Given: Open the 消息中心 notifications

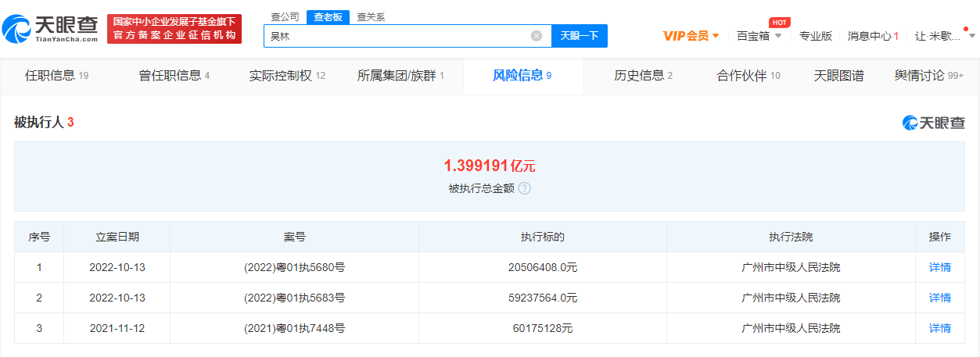Looking at the screenshot, I should tap(873, 36).
